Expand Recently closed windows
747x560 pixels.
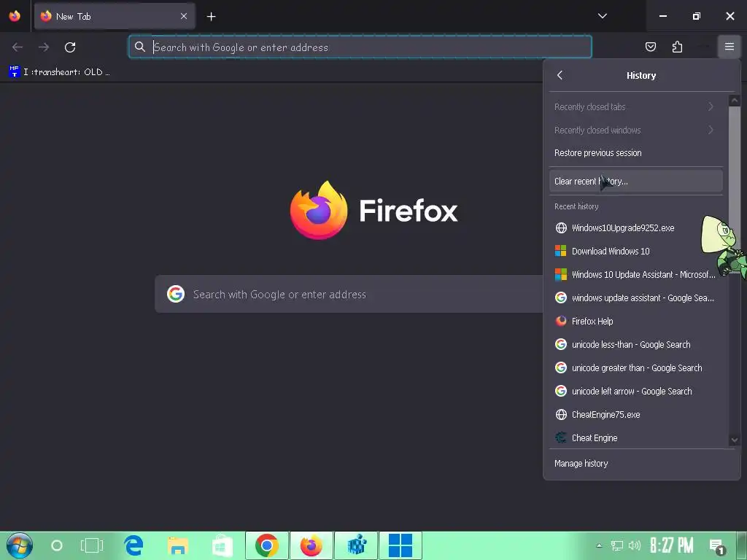[x=636, y=130]
